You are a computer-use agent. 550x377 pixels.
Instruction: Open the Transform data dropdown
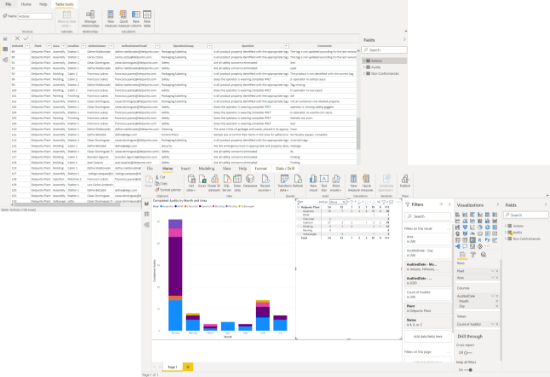284,183
